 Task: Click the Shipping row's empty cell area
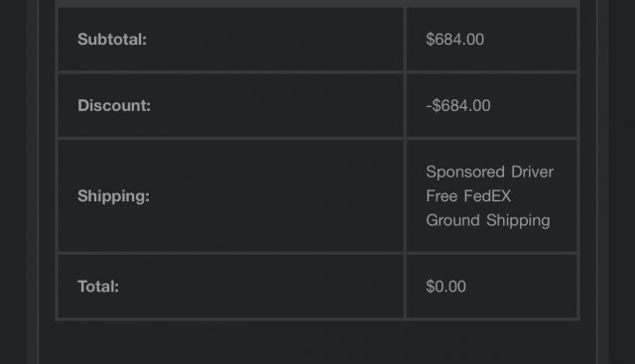click(x=278, y=196)
